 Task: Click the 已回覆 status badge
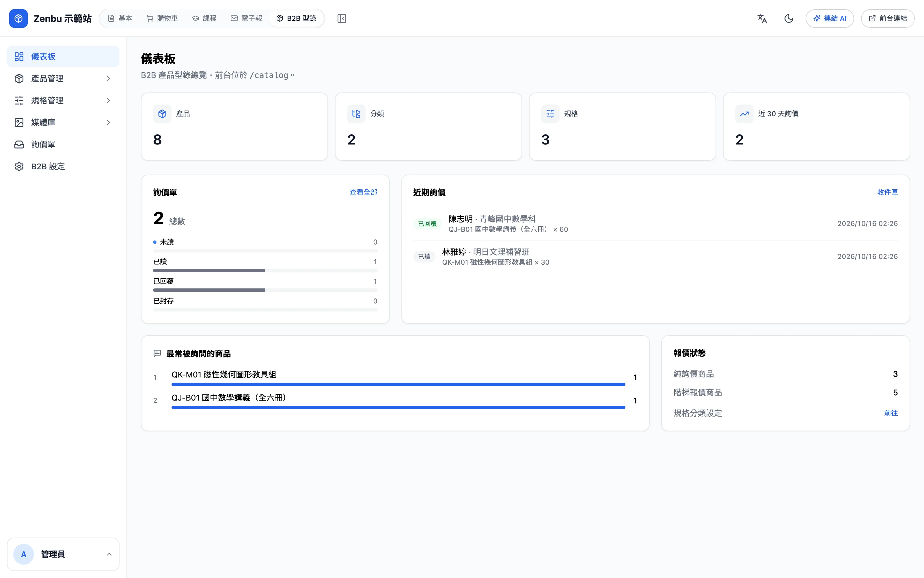point(427,224)
